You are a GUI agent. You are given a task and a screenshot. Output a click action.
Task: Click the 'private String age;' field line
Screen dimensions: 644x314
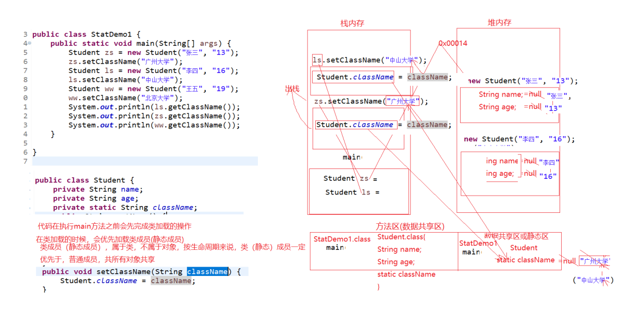click(x=95, y=199)
